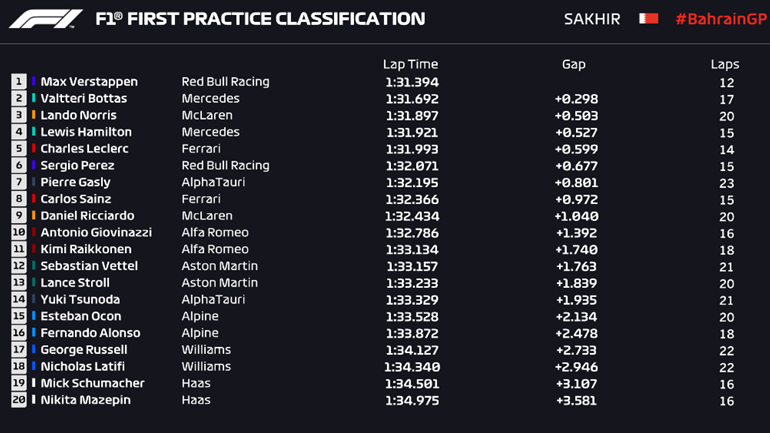Click Valtteri Bottas's position 2 badge
The height and width of the screenshot is (433, 770).
pyautogui.click(x=19, y=99)
